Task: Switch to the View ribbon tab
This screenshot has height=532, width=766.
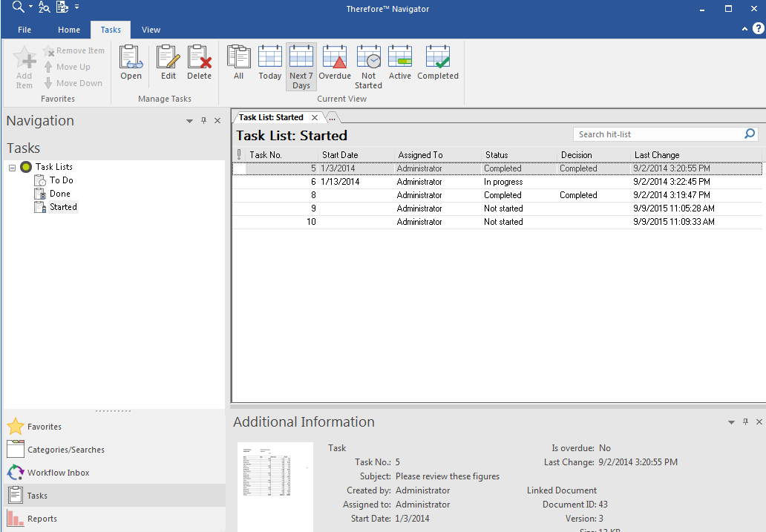Action: click(x=151, y=30)
